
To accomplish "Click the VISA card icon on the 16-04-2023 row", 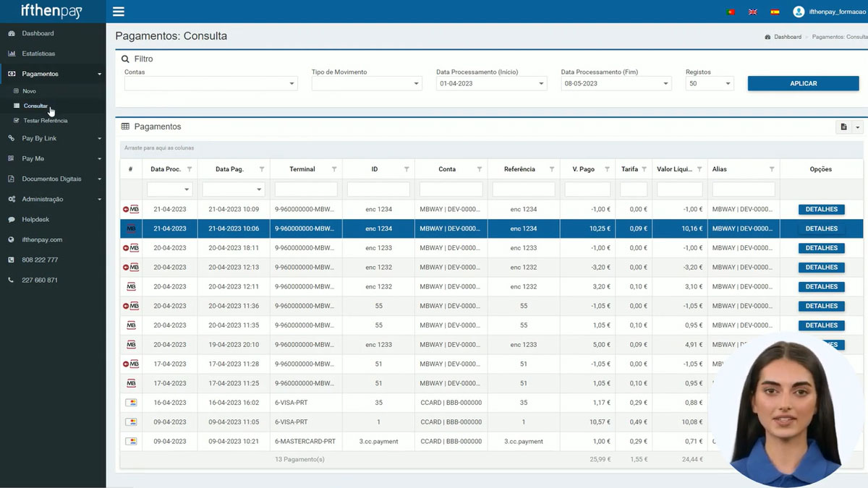I will [131, 403].
